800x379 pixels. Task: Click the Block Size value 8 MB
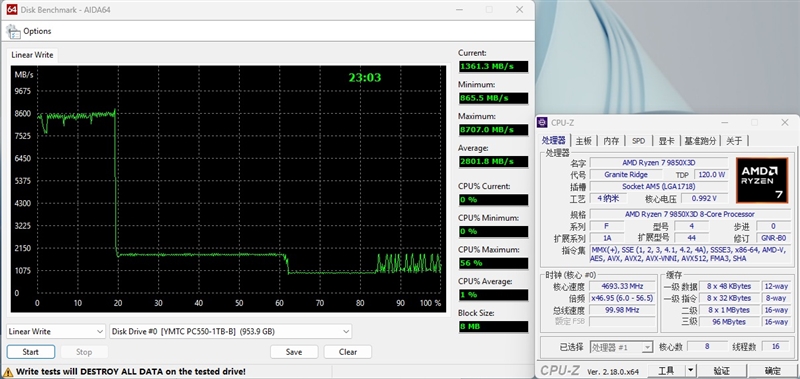(493, 326)
